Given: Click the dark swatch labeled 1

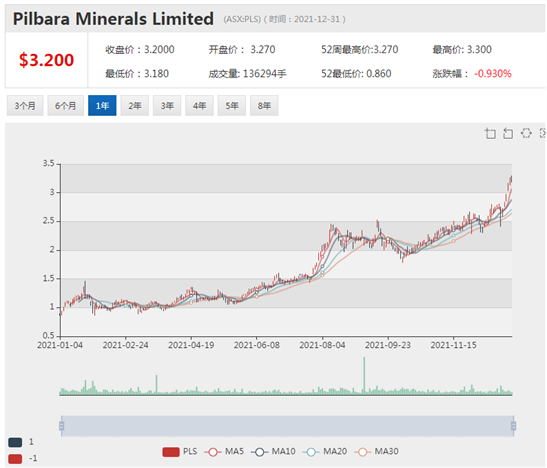Looking at the screenshot, I should point(15,443).
